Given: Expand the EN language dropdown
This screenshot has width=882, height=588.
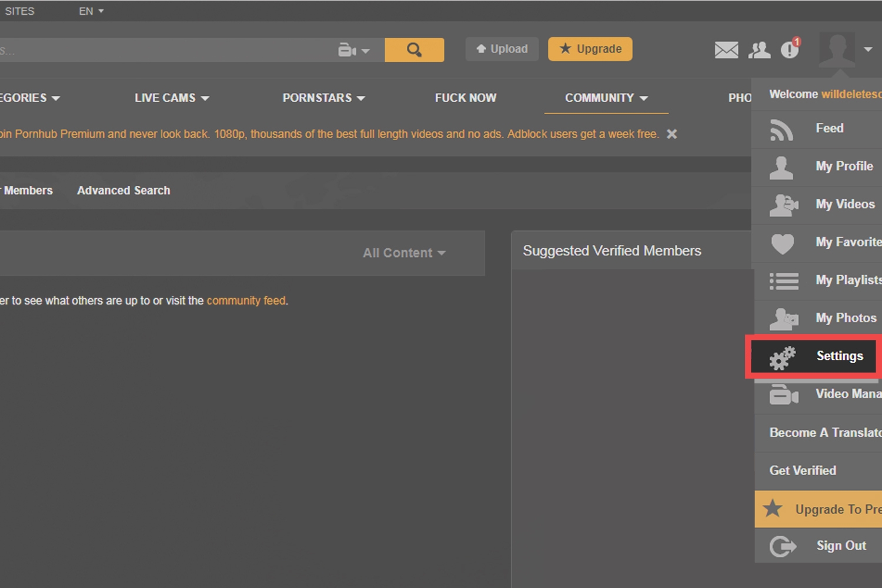Looking at the screenshot, I should click(91, 11).
